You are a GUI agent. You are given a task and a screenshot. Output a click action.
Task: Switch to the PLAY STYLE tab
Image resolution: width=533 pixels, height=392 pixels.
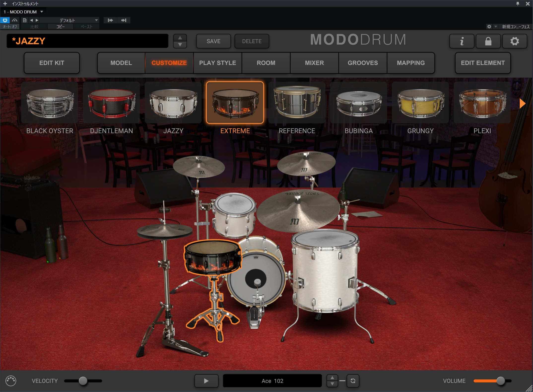pos(218,63)
